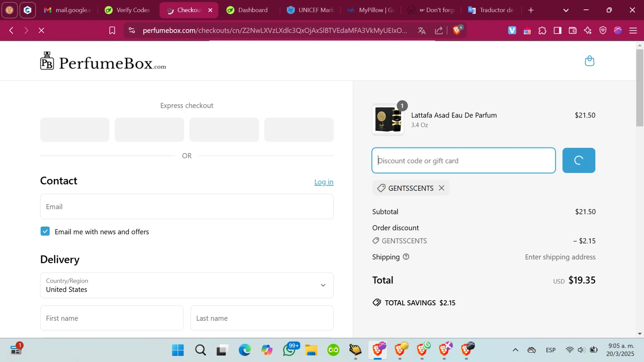Expand the Country/Region dropdown
644x362 pixels.
pyautogui.click(x=187, y=285)
